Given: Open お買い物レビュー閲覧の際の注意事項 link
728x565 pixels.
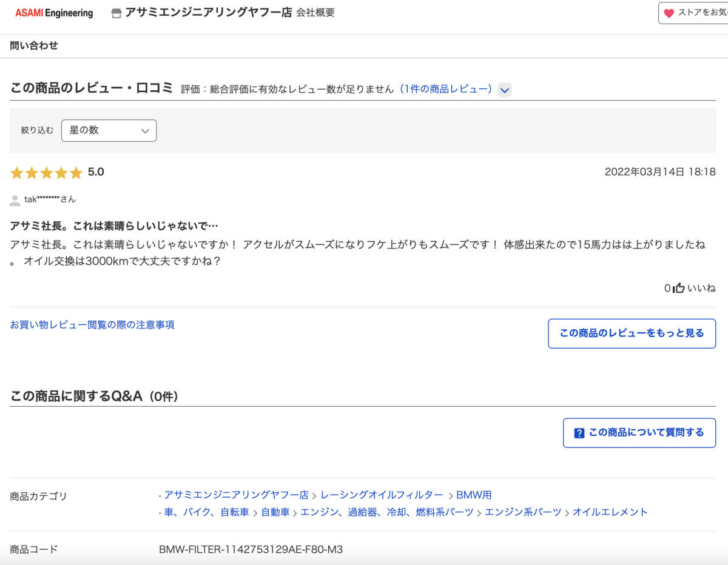Looking at the screenshot, I should pos(92,325).
